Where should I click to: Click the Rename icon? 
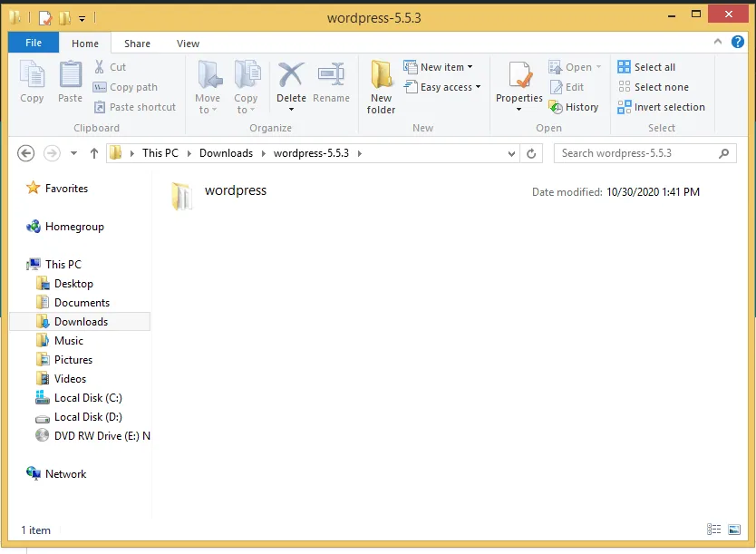click(x=331, y=74)
